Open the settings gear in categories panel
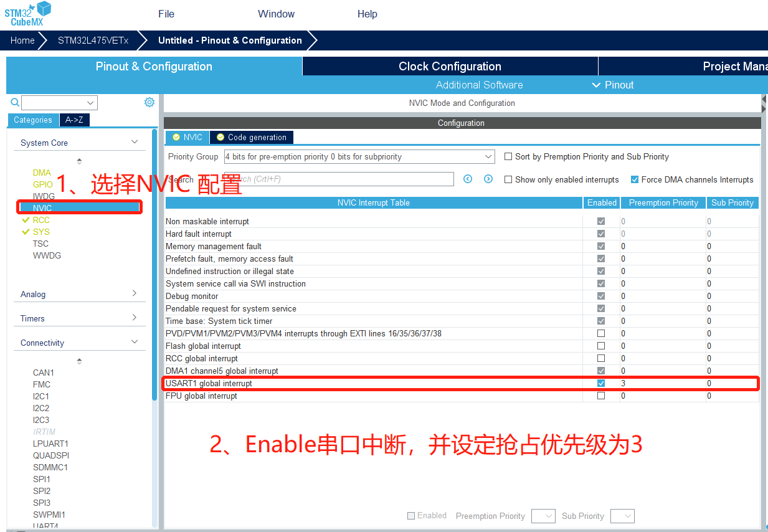This screenshot has width=768, height=532. [149, 102]
